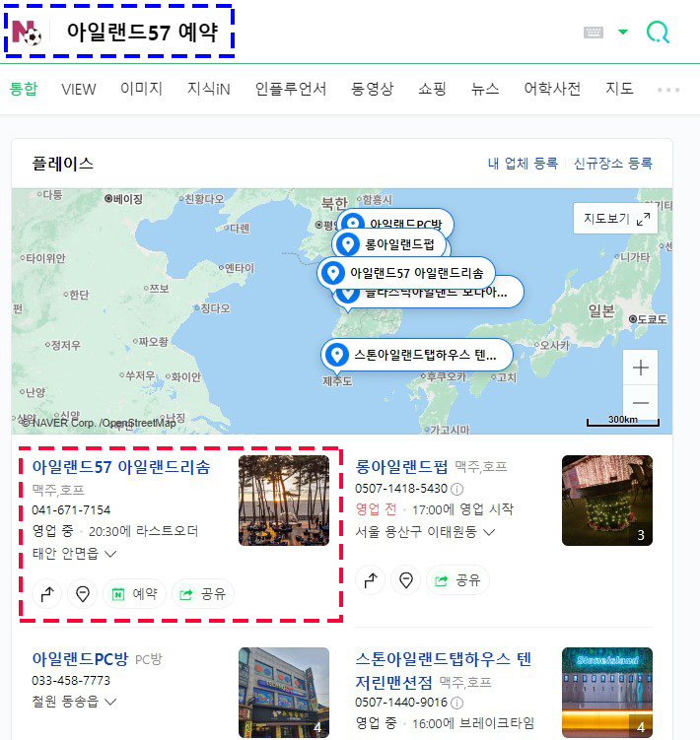Click the 16:00에 브레이크타임 status text
The width and height of the screenshot is (700, 740).
[473, 723]
